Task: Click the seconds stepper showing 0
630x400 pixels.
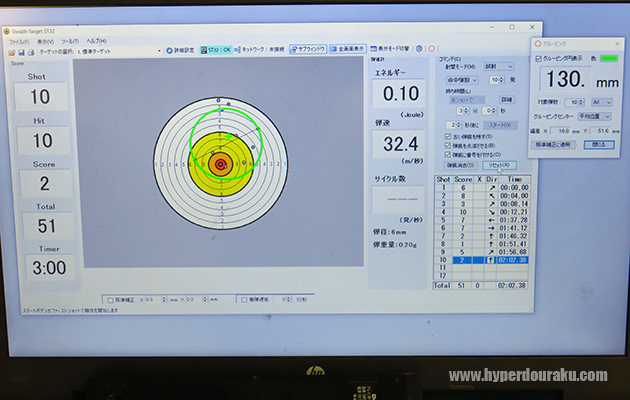Action: (x=489, y=110)
